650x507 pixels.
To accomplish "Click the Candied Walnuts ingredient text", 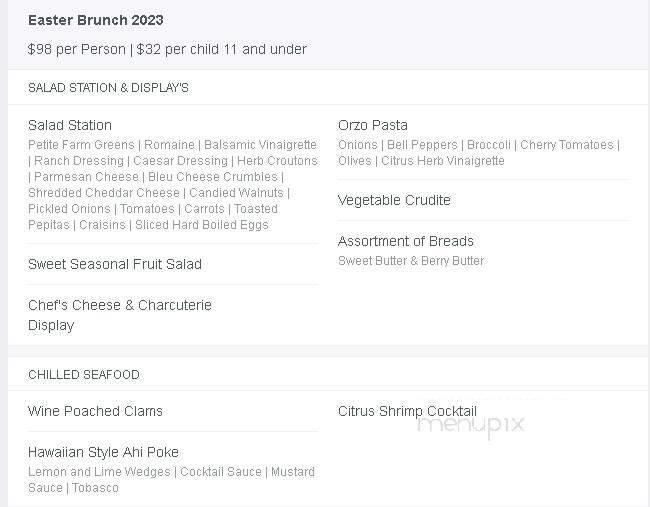I will point(236,193).
